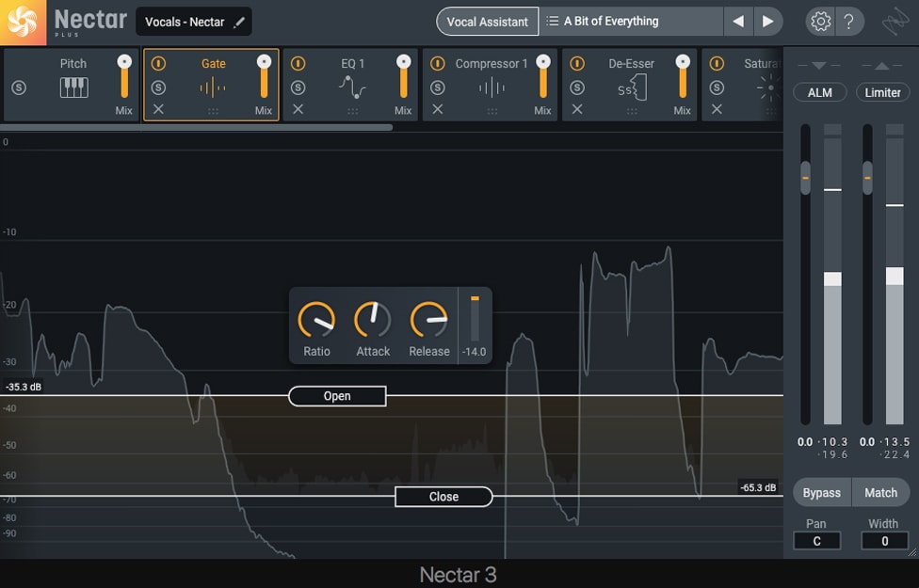Grab the Compressor 1 reorder handle
919x588 pixels.
click(x=492, y=111)
